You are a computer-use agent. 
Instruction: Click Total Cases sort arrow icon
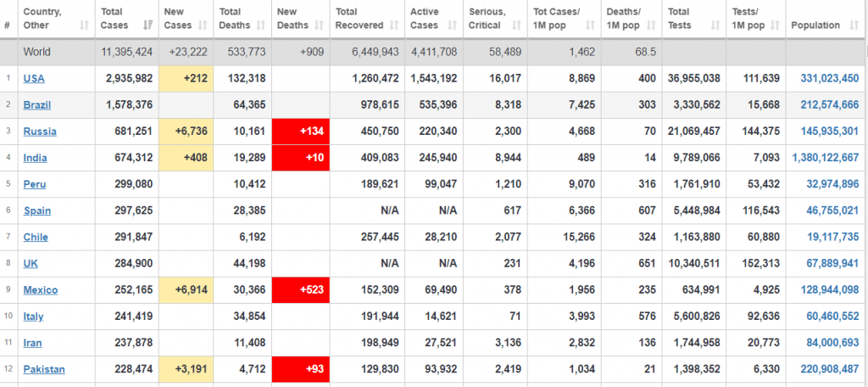[x=147, y=25]
